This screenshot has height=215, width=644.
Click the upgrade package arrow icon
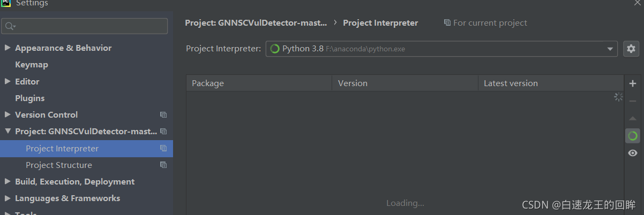[633, 118]
